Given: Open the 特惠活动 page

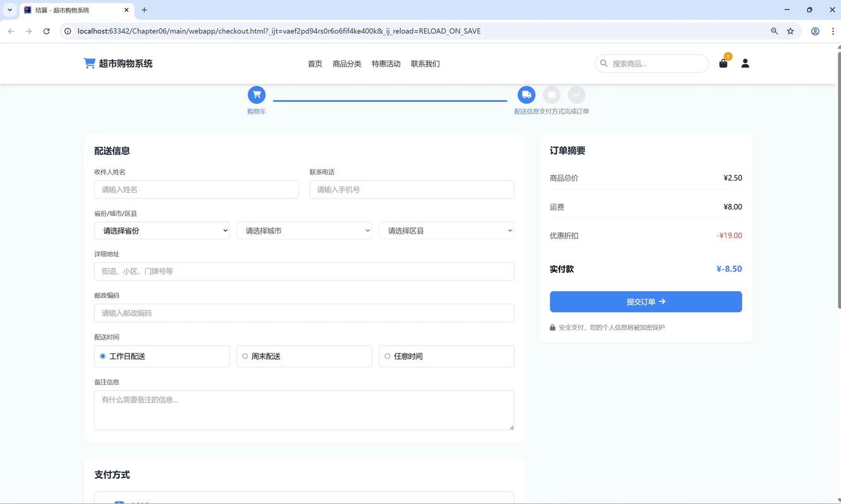Looking at the screenshot, I should pos(386,63).
